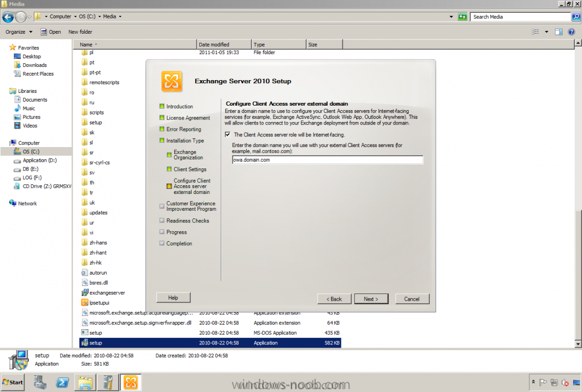Image resolution: width=582 pixels, height=392 pixels.
Task: Expand the Computer breadcrumb dropdown arrow
Action: click(x=75, y=17)
